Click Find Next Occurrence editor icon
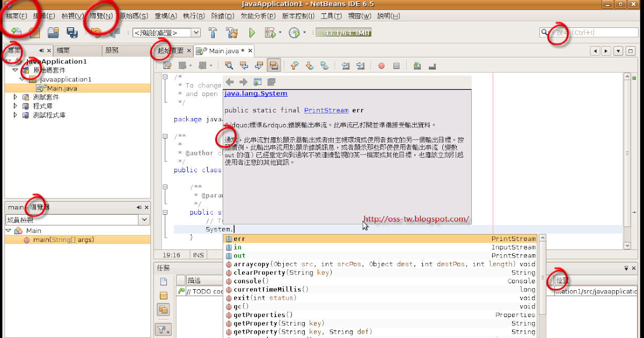The width and height of the screenshot is (644, 338). tap(259, 65)
